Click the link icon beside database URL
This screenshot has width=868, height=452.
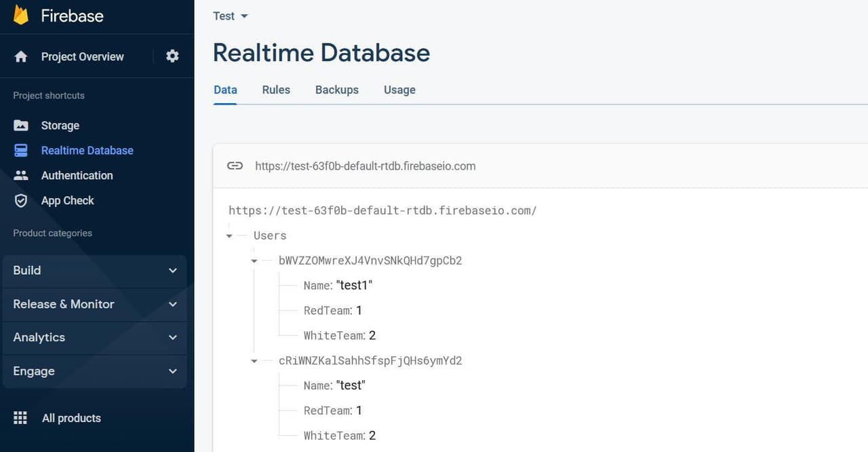pyautogui.click(x=235, y=166)
